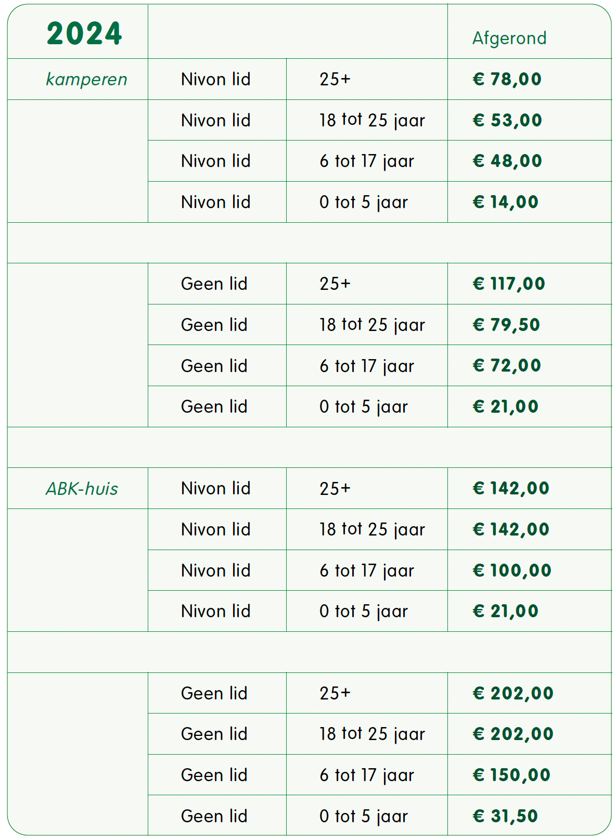Click the € 117,00 price

509,284
